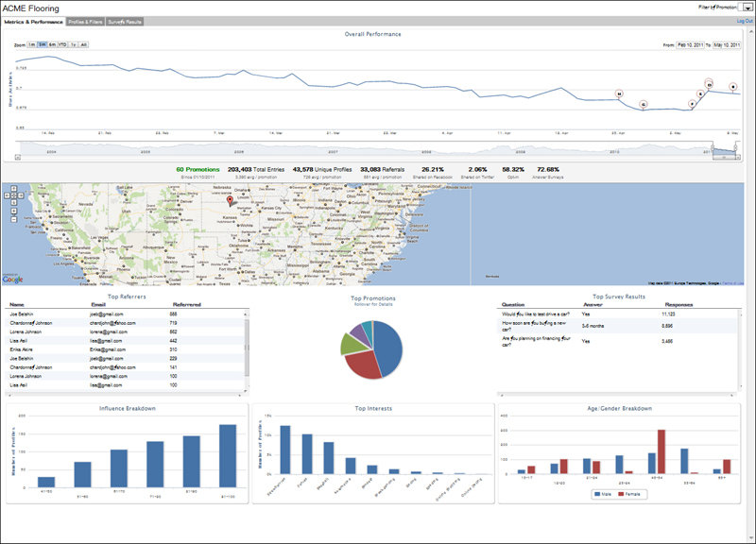Zoom out of the map with minus button
Image resolution: width=756 pixels, height=544 pixels.
click(x=13, y=219)
